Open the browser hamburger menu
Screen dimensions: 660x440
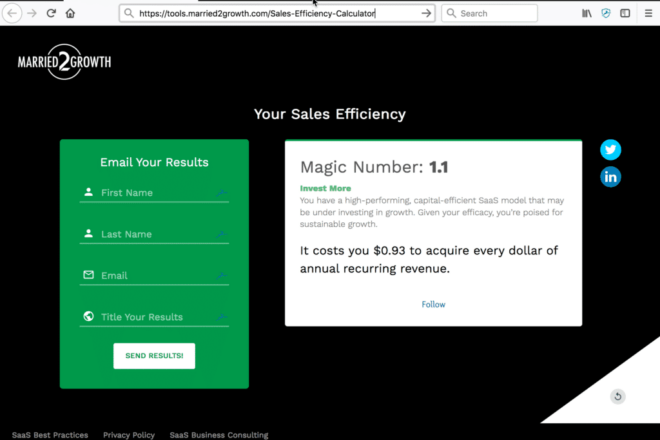[x=647, y=13]
